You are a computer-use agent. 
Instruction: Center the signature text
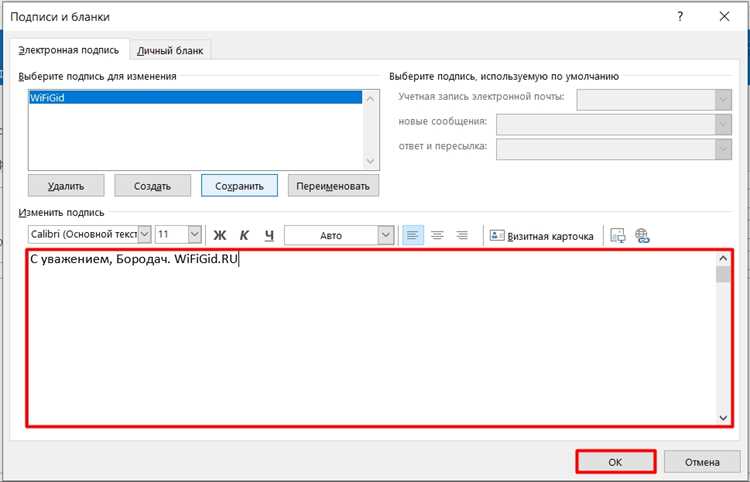coord(437,235)
